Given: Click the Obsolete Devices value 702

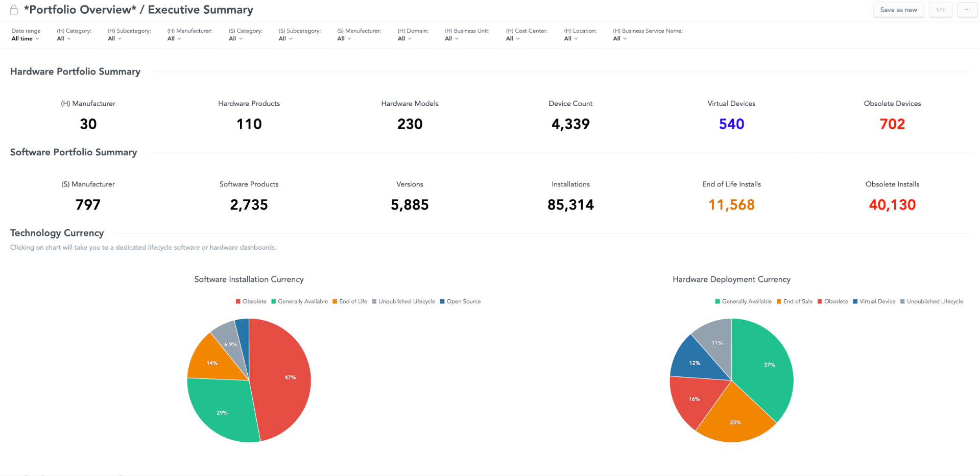Looking at the screenshot, I should 892,124.
